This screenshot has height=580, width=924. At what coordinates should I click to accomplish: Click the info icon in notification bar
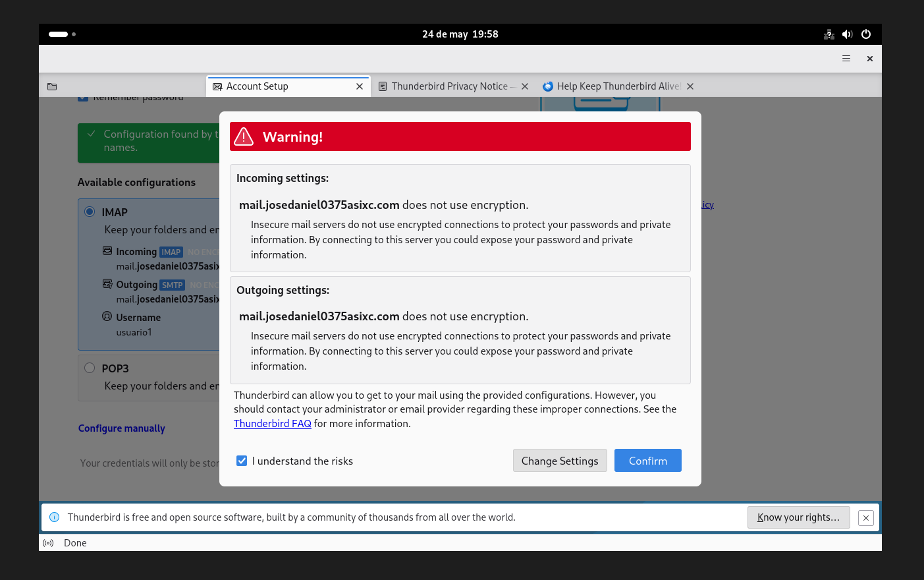(x=55, y=517)
